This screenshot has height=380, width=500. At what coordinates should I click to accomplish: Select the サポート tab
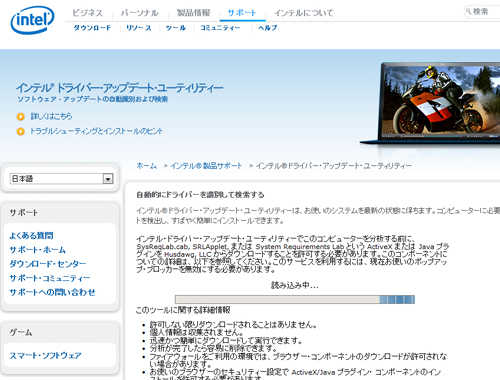(x=242, y=13)
